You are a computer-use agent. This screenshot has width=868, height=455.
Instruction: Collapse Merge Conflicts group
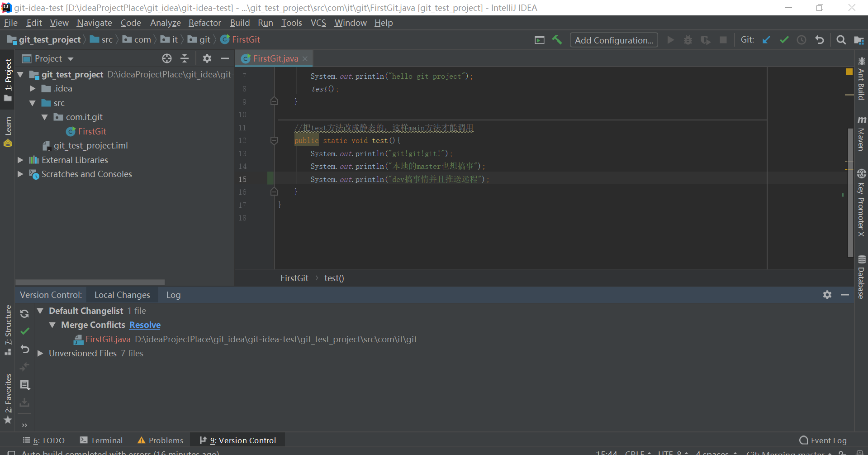coord(52,325)
